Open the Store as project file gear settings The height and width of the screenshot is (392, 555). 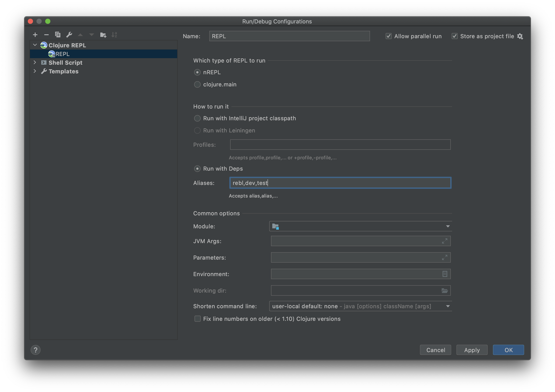point(520,36)
